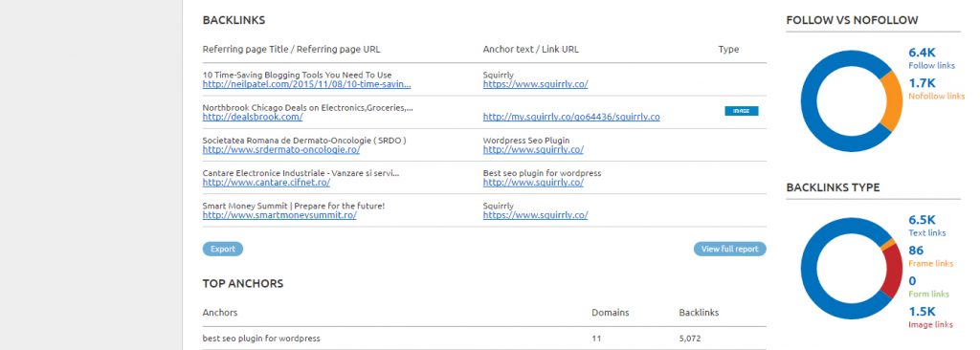Click the '10 Time-Saving Blogging Tools' title
This screenshot has height=350, width=980.
[x=297, y=75]
